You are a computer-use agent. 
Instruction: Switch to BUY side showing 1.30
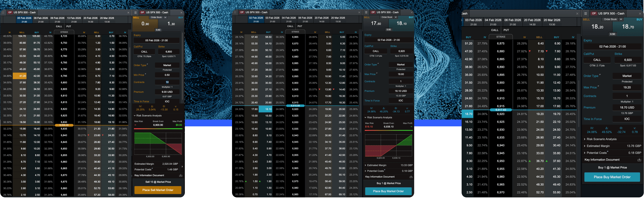pos(171,24)
